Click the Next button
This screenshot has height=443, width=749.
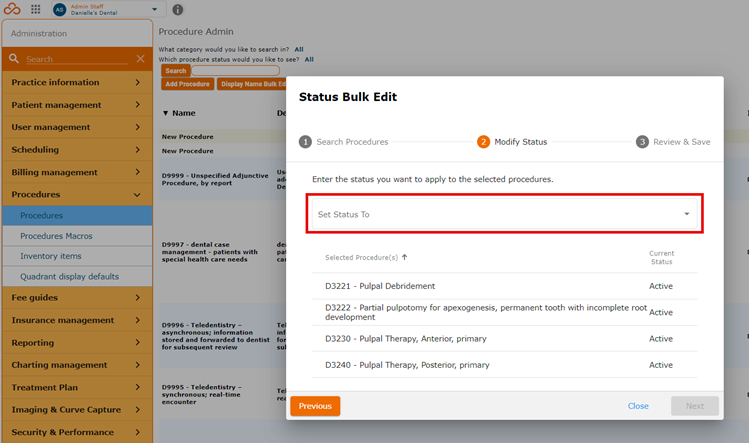[695, 406]
